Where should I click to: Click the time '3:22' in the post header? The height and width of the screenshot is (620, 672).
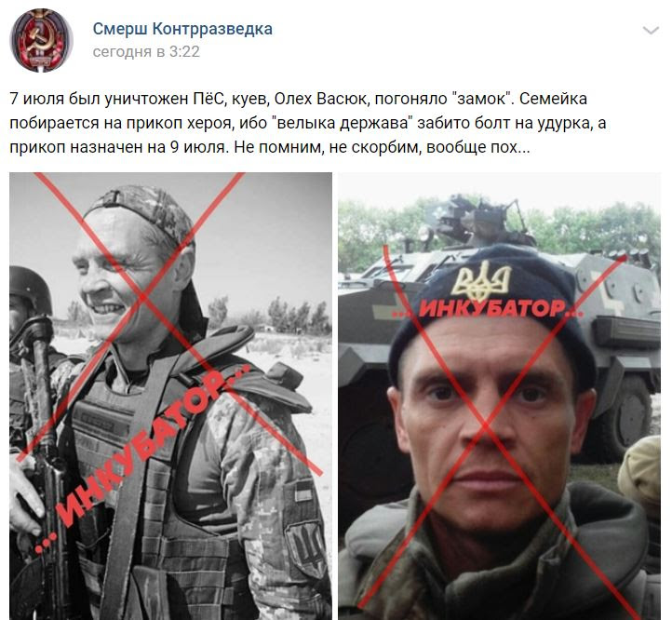click(x=184, y=52)
